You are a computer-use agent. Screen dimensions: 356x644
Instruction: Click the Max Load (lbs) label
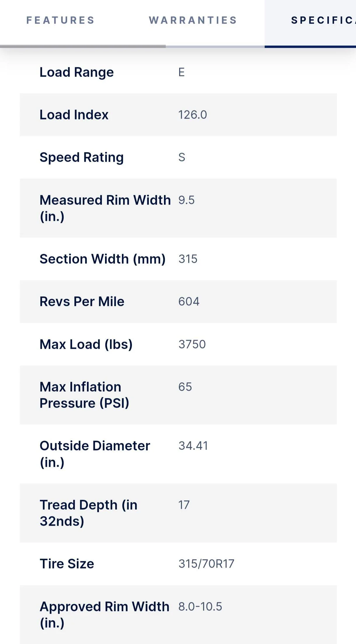(x=86, y=344)
